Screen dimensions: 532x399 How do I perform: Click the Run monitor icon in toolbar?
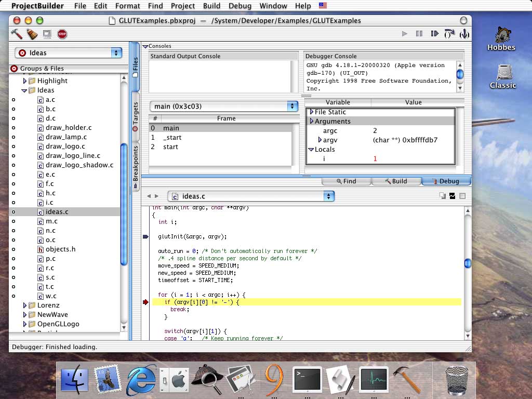coord(47,34)
